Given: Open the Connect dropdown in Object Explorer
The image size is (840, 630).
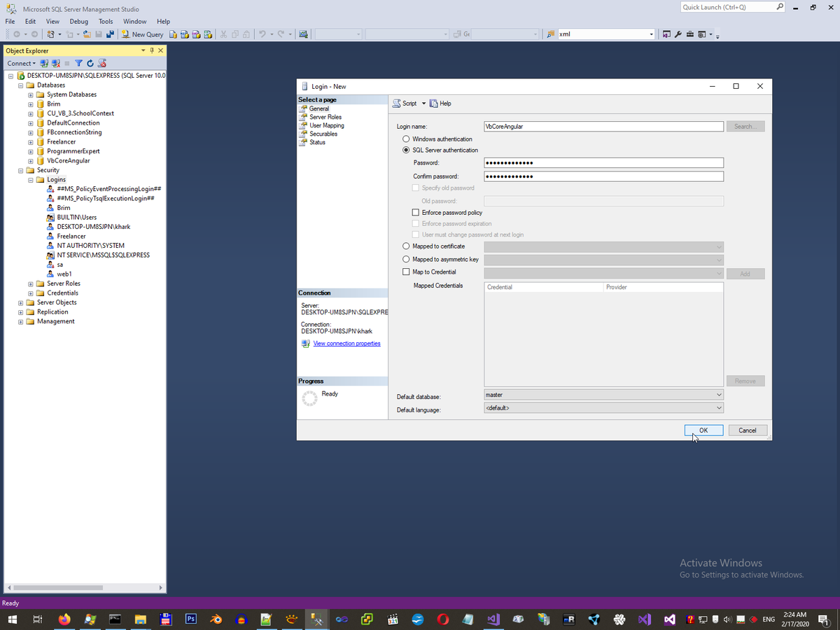Looking at the screenshot, I should tap(21, 63).
